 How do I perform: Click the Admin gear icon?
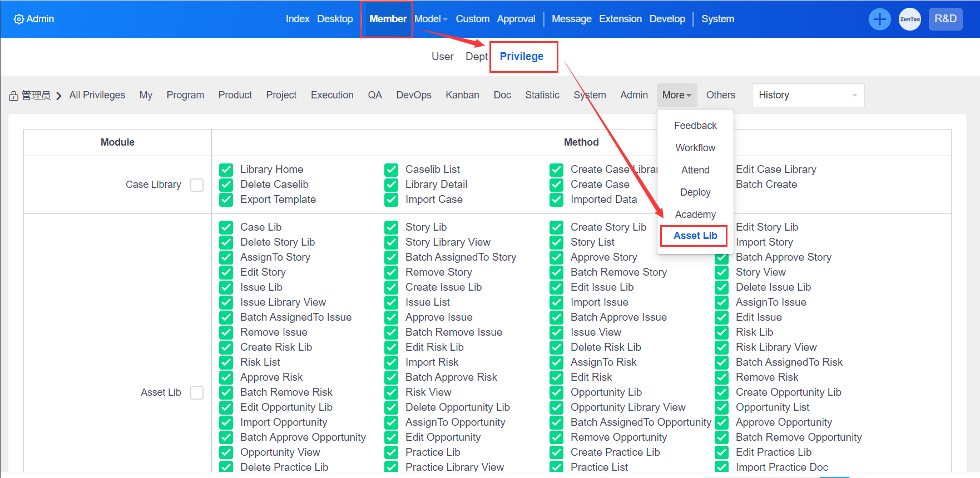19,19
